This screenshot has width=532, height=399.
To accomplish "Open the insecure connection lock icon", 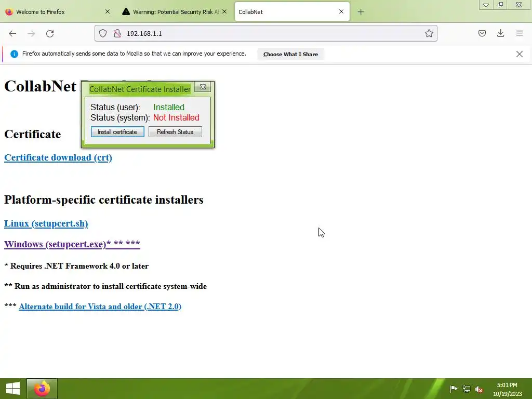I will pyautogui.click(x=117, y=33).
